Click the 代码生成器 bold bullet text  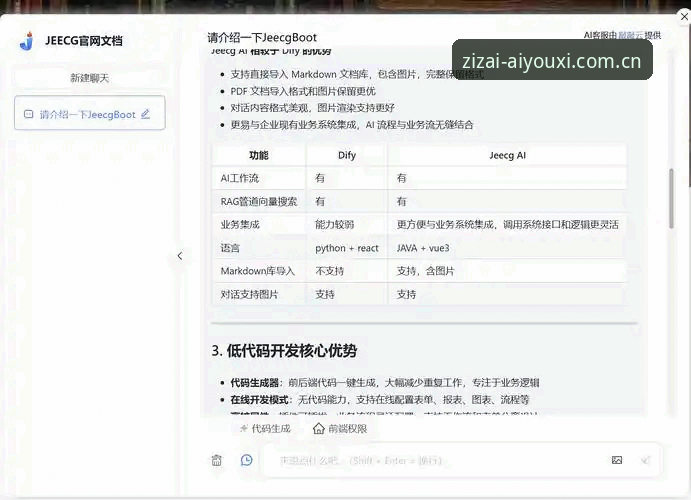(255, 382)
